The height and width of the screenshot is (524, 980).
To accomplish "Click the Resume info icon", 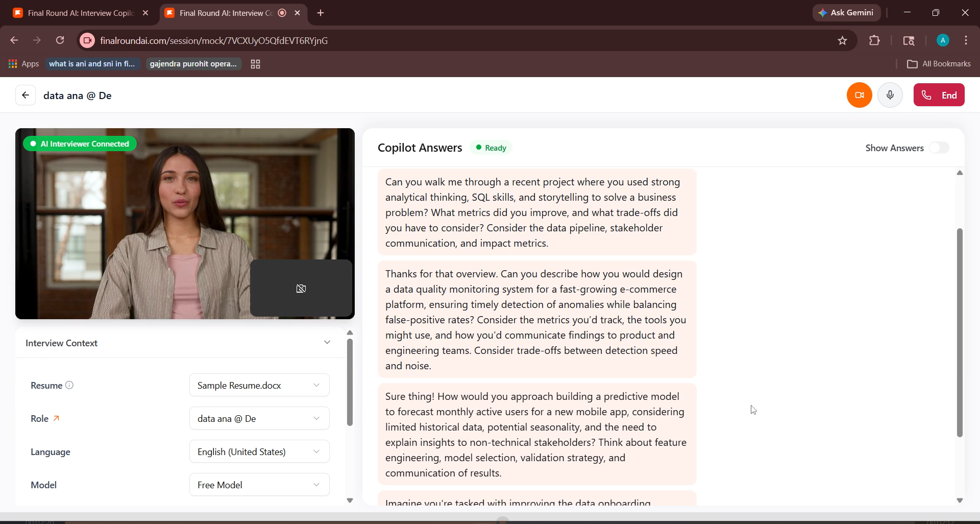I will point(69,385).
